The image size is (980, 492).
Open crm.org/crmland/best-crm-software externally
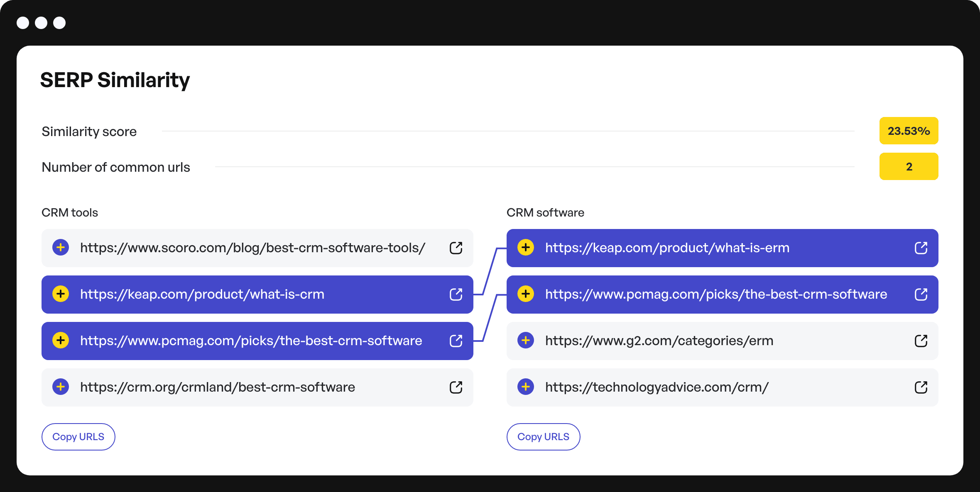pos(456,387)
